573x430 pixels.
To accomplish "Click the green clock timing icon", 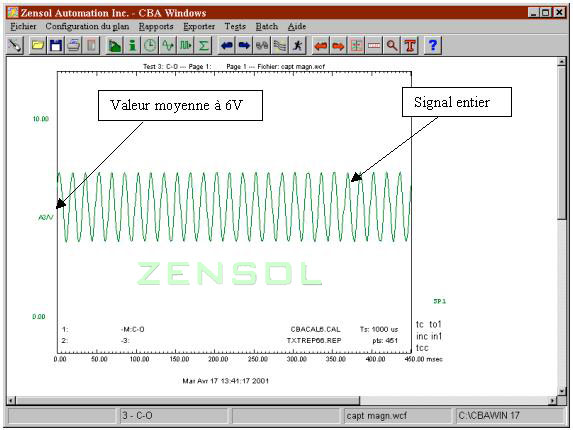I will 150,46.
